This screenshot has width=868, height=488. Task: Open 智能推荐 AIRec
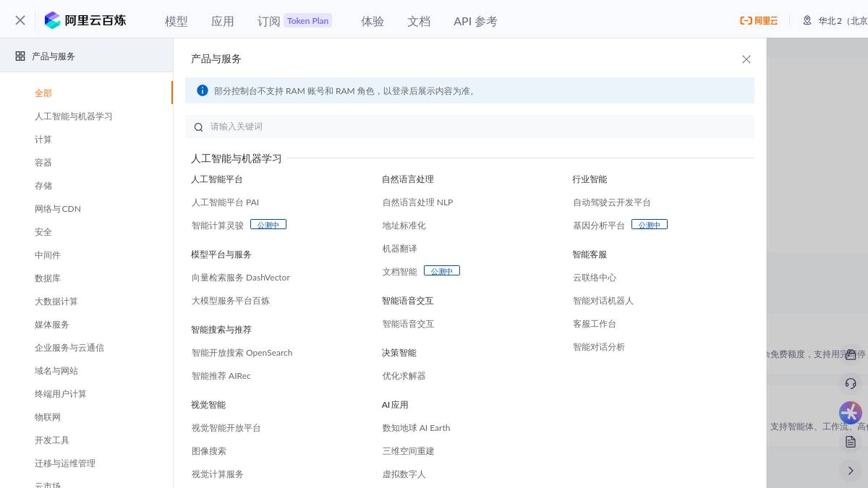click(x=221, y=376)
